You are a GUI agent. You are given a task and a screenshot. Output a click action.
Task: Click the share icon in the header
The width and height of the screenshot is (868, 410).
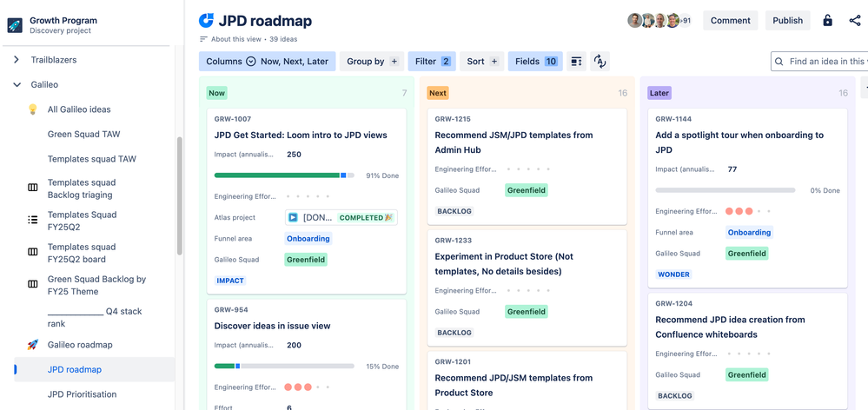coord(855,21)
